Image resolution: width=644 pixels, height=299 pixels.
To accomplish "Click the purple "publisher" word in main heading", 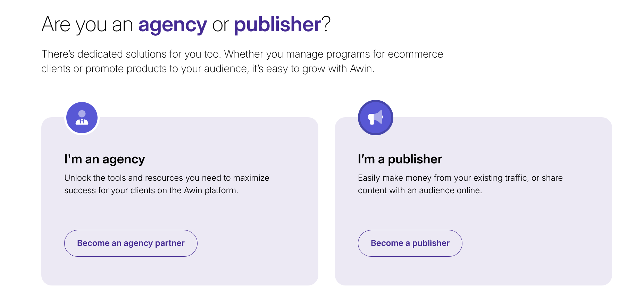I will click(277, 25).
